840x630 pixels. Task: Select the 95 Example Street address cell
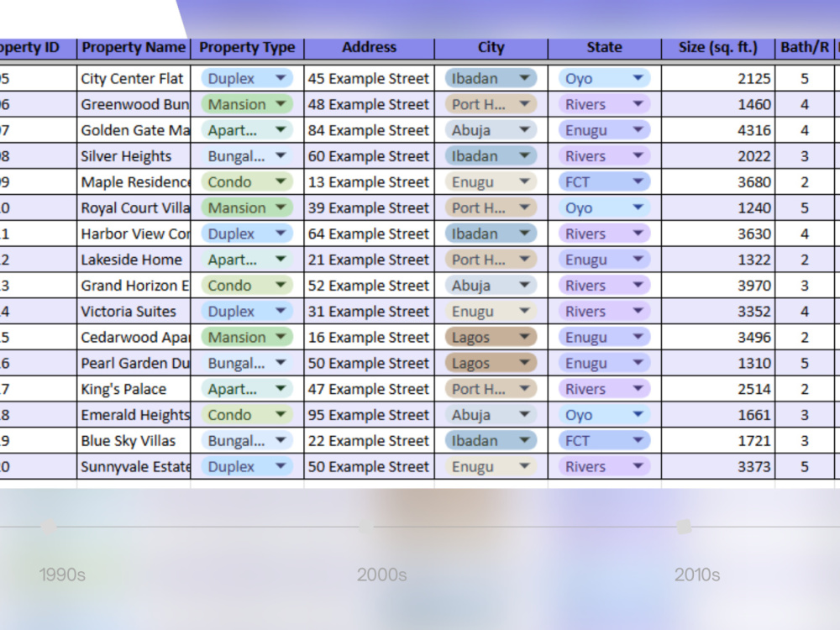[369, 415]
